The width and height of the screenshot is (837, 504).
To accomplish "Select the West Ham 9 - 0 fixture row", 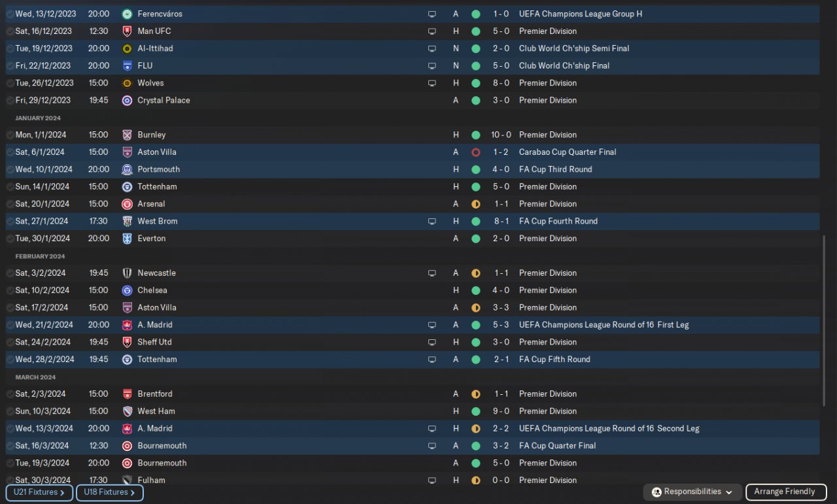I will pyautogui.click(x=413, y=411).
